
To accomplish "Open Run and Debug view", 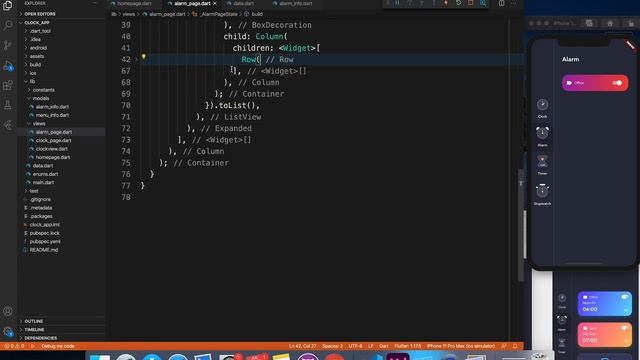I will 8,65.
